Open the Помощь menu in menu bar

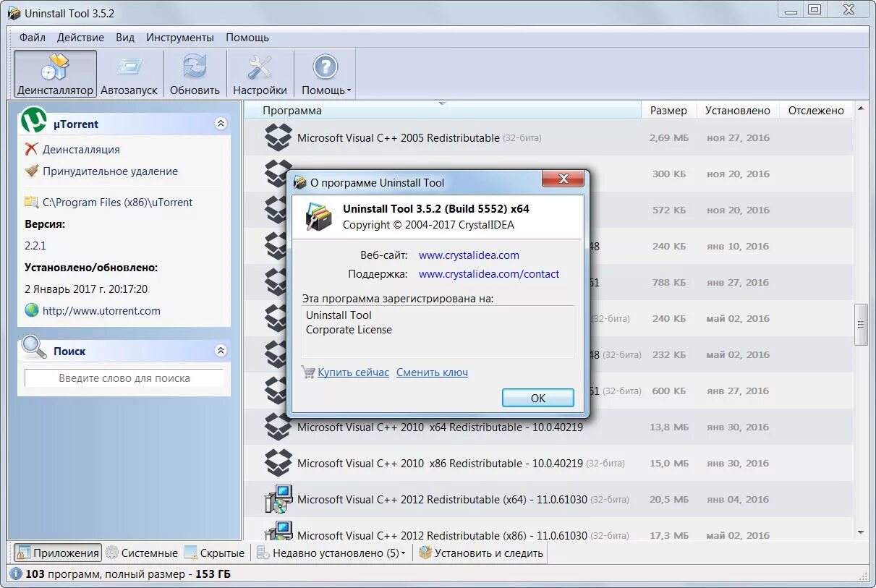(x=247, y=38)
